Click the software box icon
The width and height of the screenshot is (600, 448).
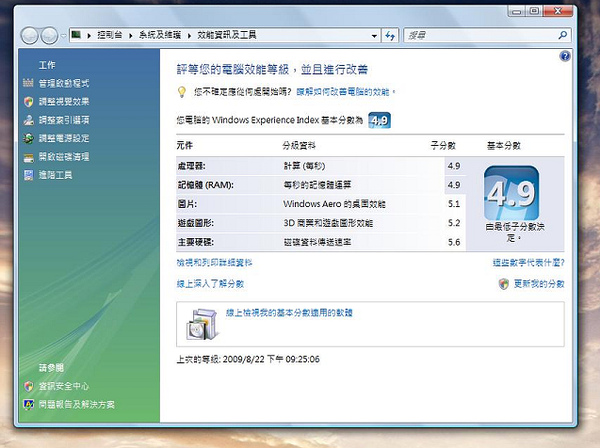(203, 324)
